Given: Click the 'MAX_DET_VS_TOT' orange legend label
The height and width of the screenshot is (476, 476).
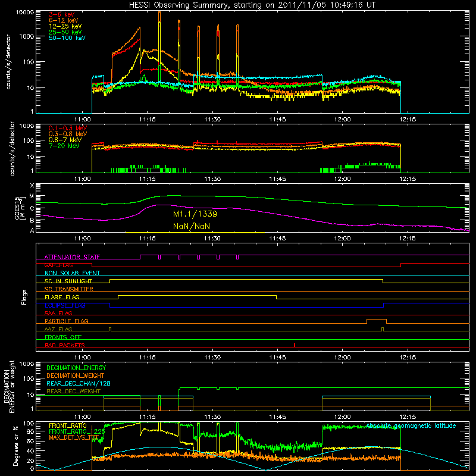Looking at the screenshot, I should 74,437.
